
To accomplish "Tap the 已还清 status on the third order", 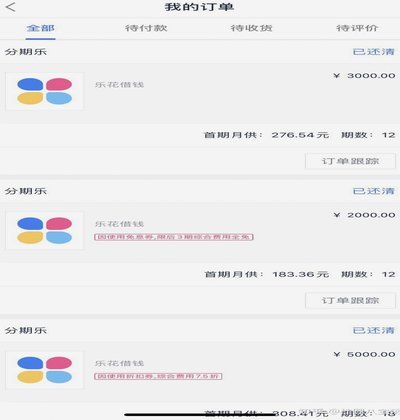I will [374, 331].
